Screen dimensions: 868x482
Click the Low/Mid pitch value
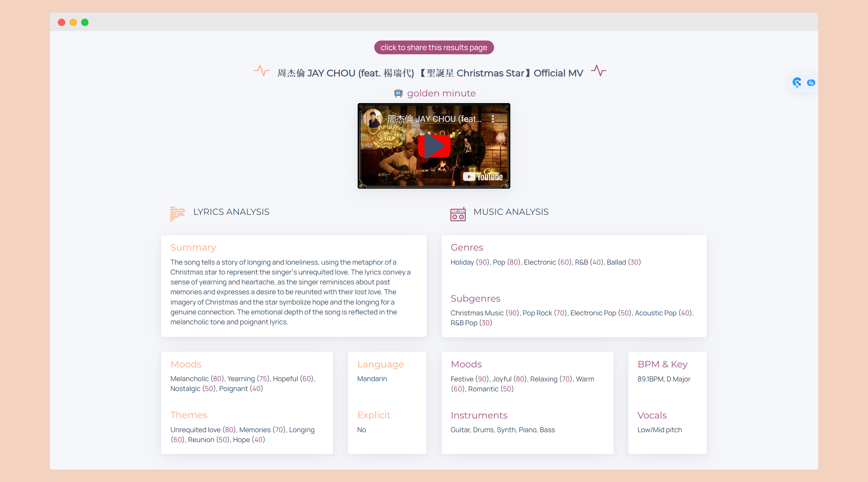click(659, 430)
